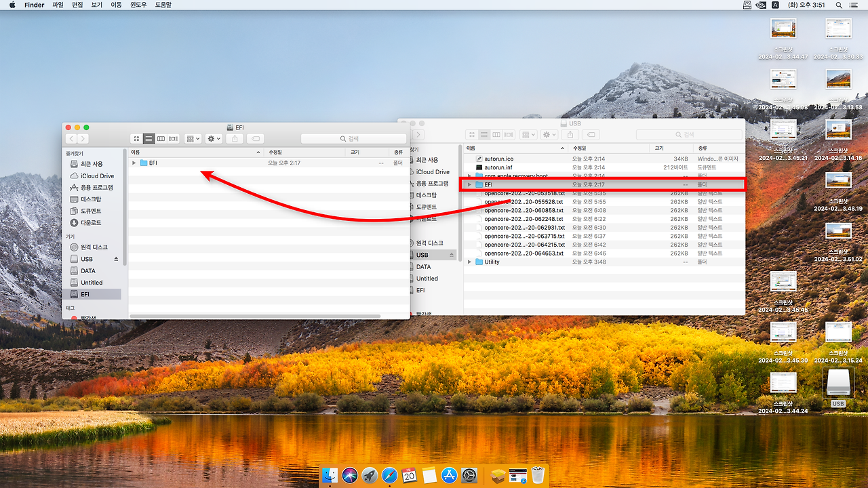The height and width of the screenshot is (488, 868).
Task: Launch Safari from the Dock
Action: point(389,476)
